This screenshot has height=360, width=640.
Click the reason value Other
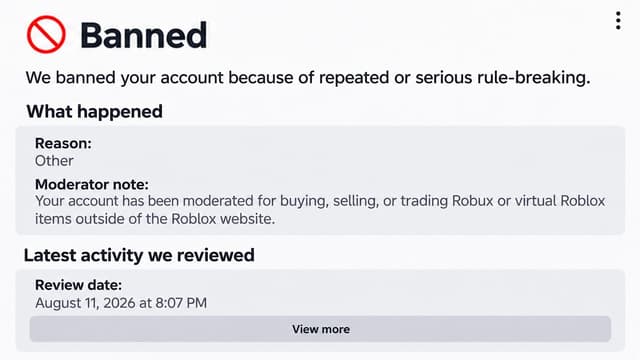(54, 161)
